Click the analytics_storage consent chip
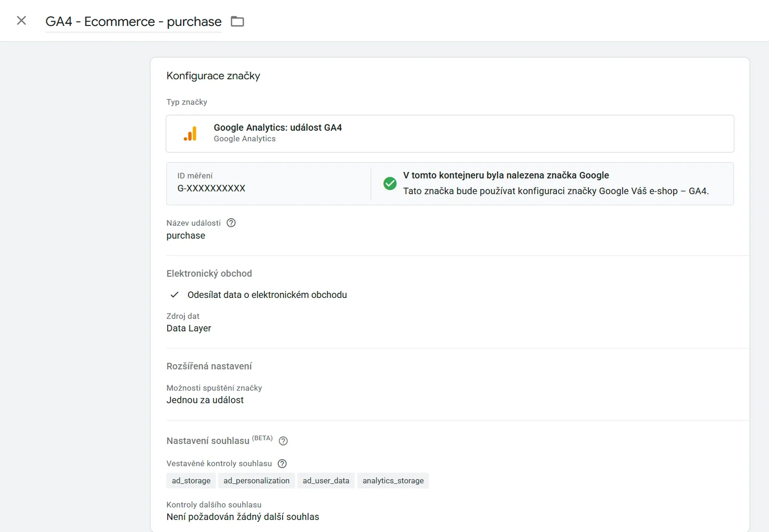This screenshot has width=769, height=532. click(393, 481)
